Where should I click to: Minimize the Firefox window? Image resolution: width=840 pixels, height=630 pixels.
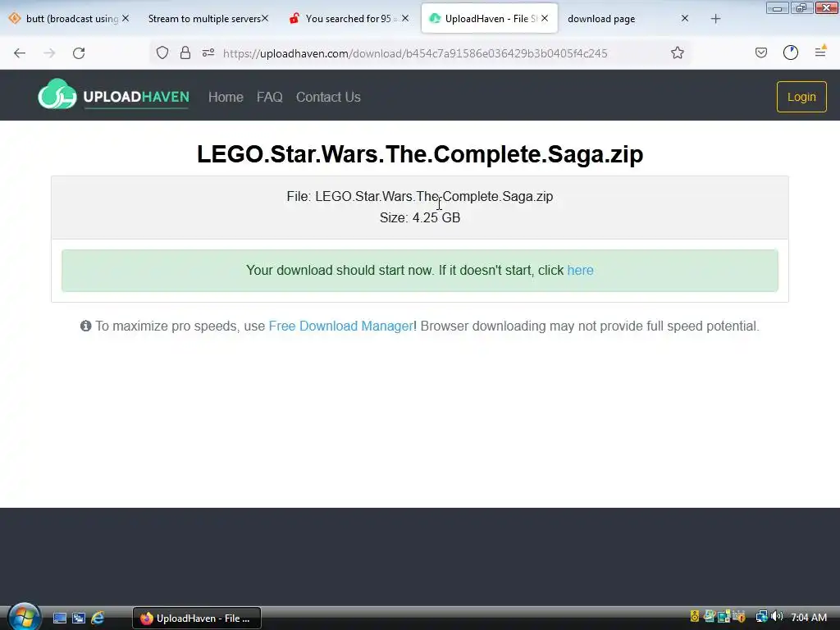(777, 8)
